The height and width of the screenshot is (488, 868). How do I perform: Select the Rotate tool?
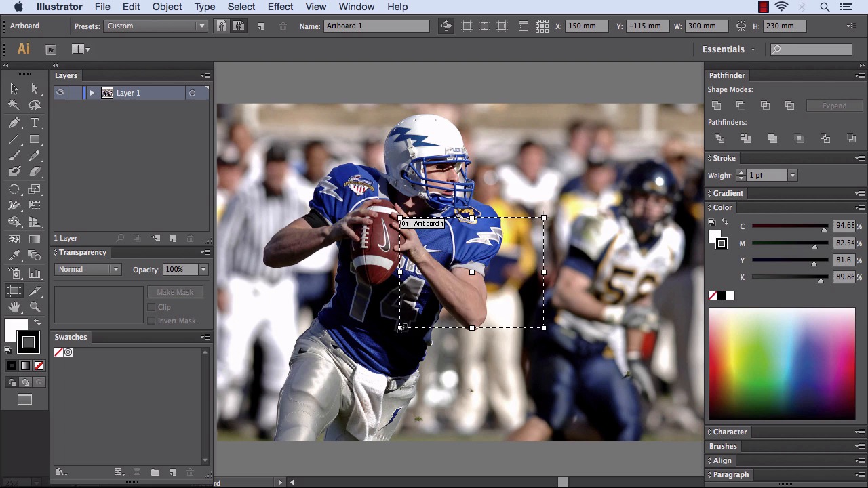(14, 189)
